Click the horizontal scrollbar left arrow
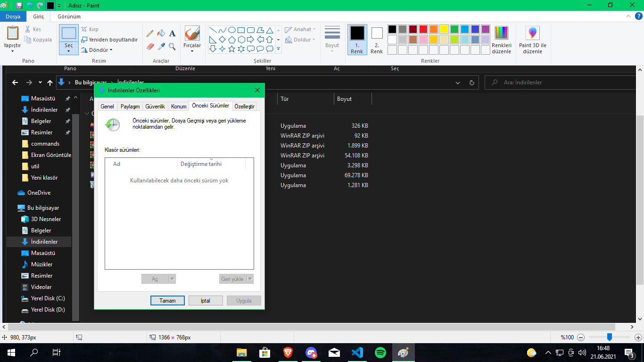Viewport: 644px width, 362px height. point(4,327)
